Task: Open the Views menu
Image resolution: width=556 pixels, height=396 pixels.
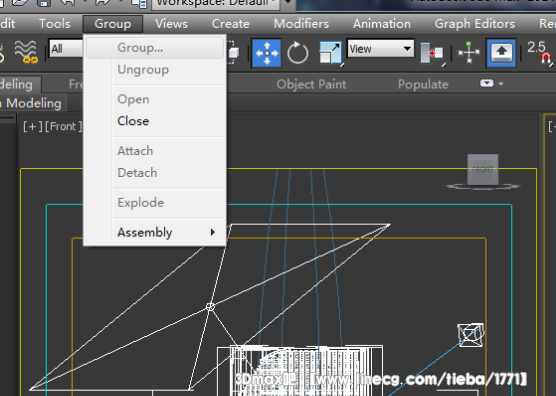Action: click(171, 24)
